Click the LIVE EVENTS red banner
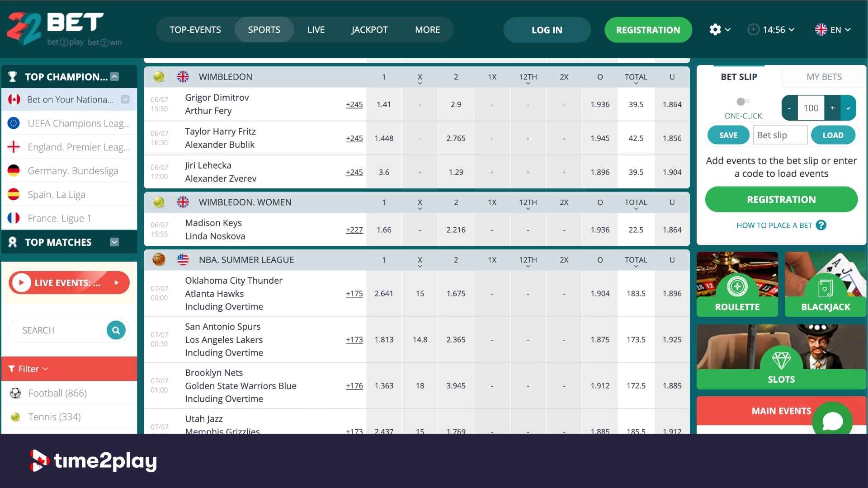This screenshot has width=868, height=488. (x=69, y=283)
